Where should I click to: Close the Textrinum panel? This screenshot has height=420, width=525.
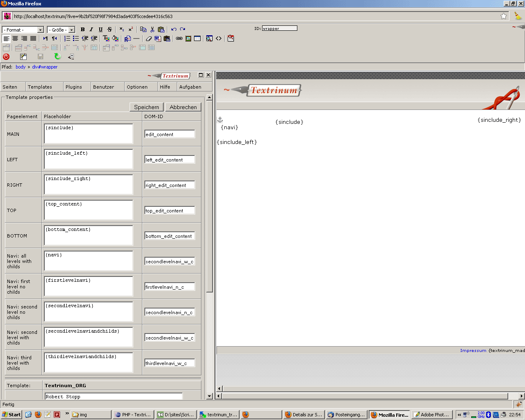tap(208, 75)
